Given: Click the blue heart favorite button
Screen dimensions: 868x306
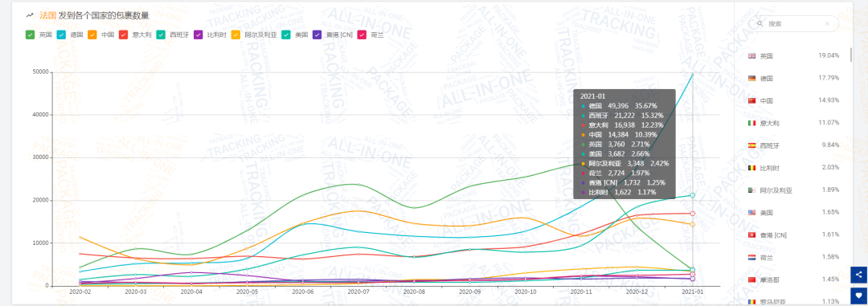Looking at the screenshot, I should 859,296.
